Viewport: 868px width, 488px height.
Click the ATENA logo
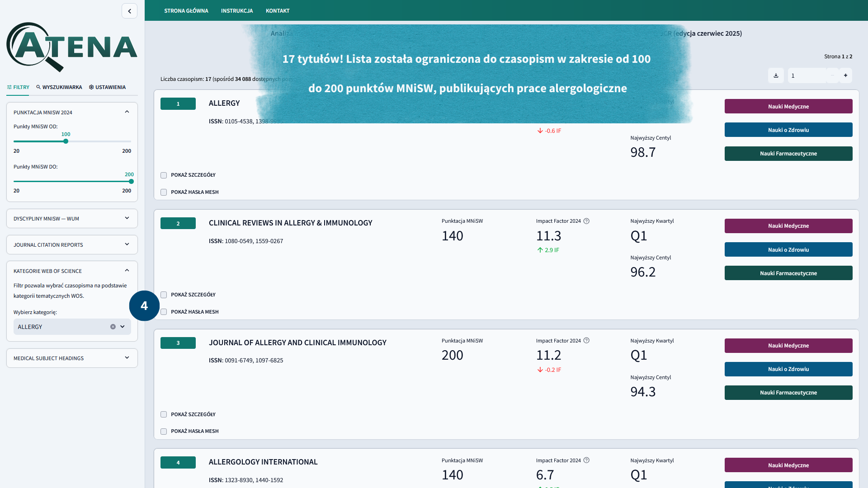72,47
